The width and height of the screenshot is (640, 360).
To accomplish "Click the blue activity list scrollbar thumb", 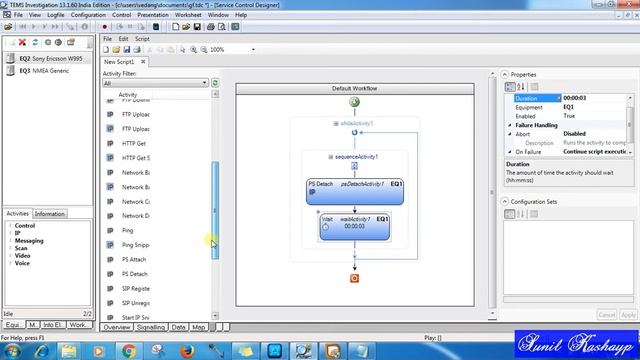I will (x=215, y=210).
